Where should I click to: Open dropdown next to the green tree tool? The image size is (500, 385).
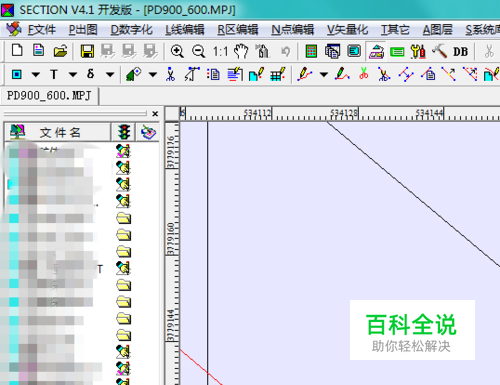pos(153,74)
